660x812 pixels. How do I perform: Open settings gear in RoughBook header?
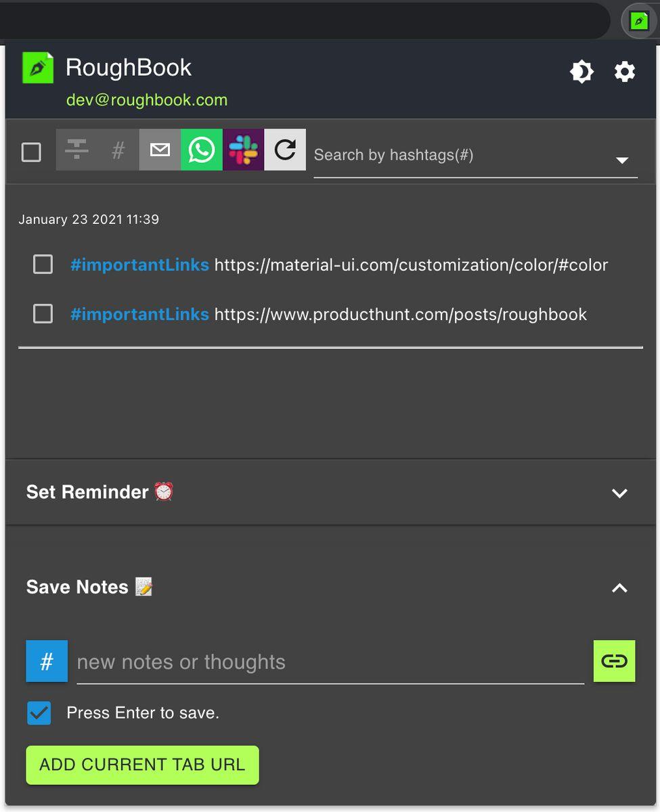624,72
